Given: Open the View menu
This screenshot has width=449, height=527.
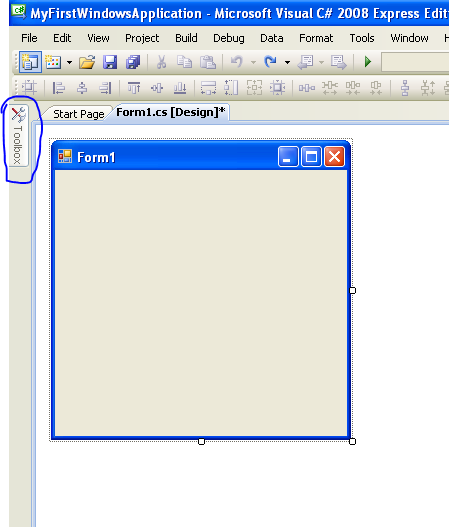Looking at the screenshot, I should coord(98,38).
